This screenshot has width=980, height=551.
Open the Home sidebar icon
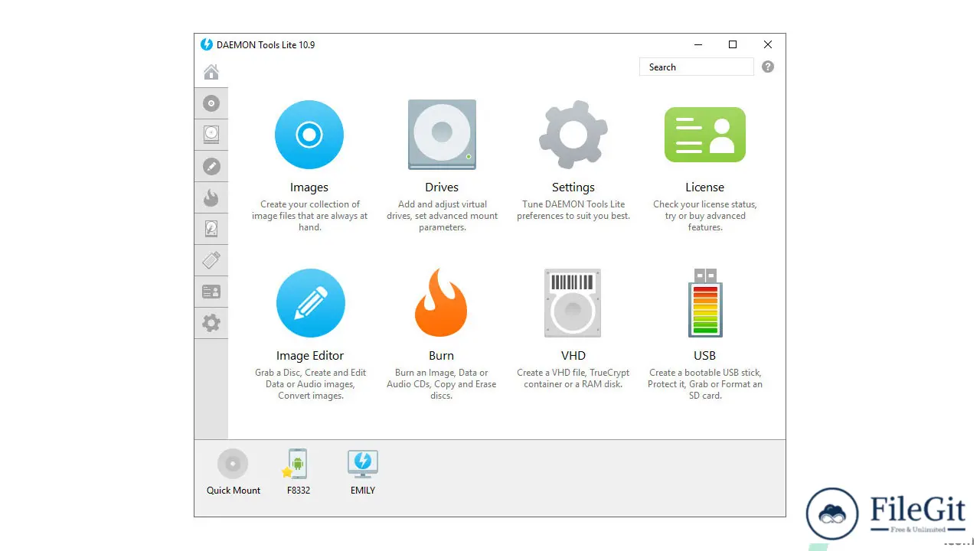211,72
